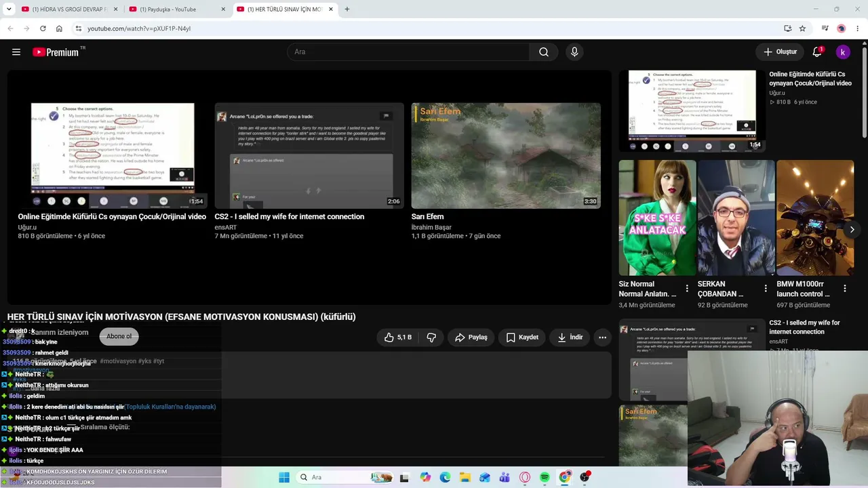
Task: Open Copilot from the taskbar
Action: [x=425, y=477]
